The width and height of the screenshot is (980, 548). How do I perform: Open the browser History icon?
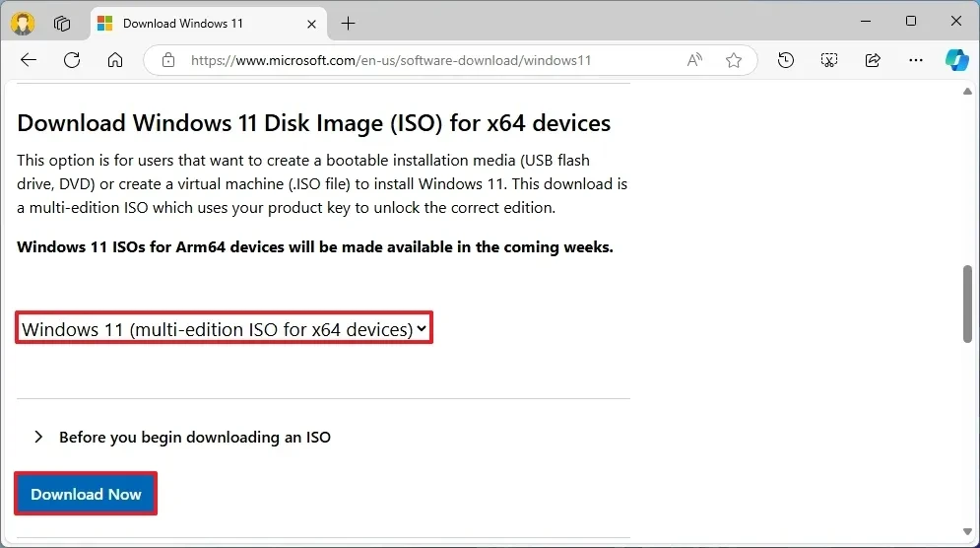click(785, 60)
